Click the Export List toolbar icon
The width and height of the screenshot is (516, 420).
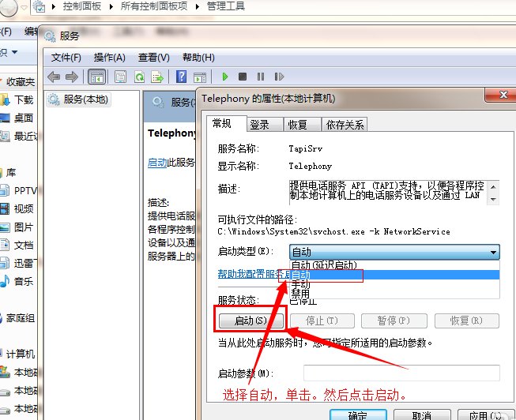click(157, 77)
